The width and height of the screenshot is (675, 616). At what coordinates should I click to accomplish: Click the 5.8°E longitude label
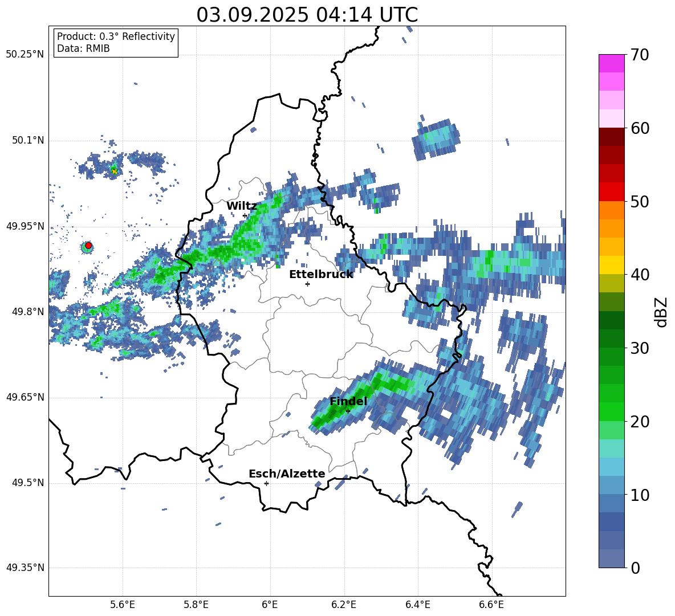click(196, 605)
